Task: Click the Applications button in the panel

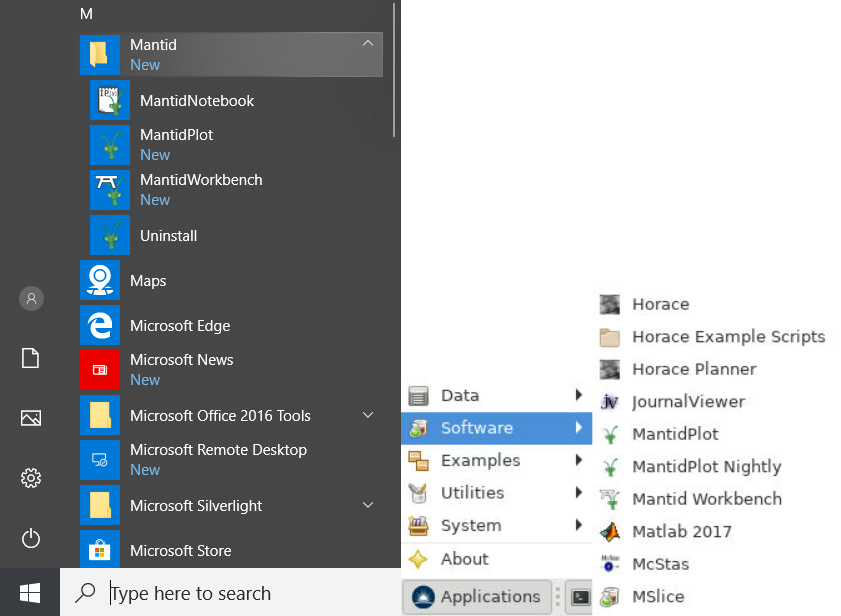Action: pyautogui.click(x=478, y=597)
